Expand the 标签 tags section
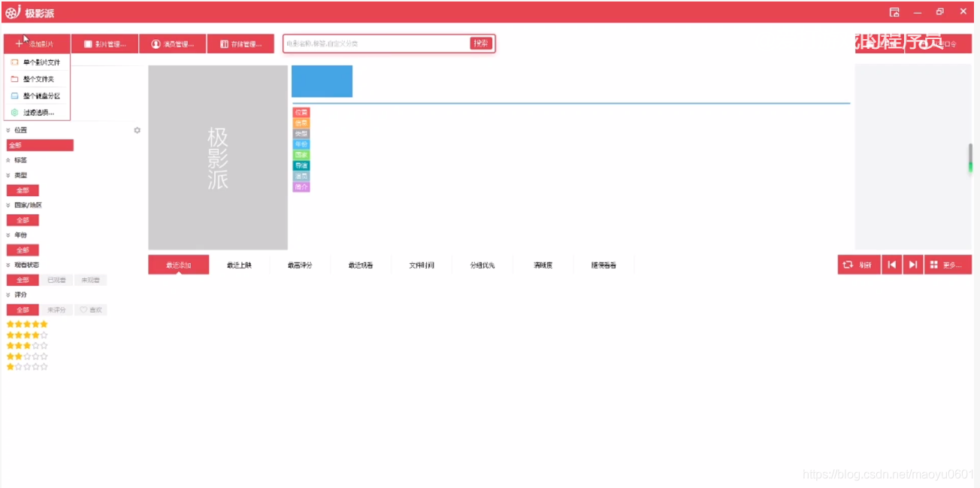Screen dimensions: 980x488 coord(8,160)
